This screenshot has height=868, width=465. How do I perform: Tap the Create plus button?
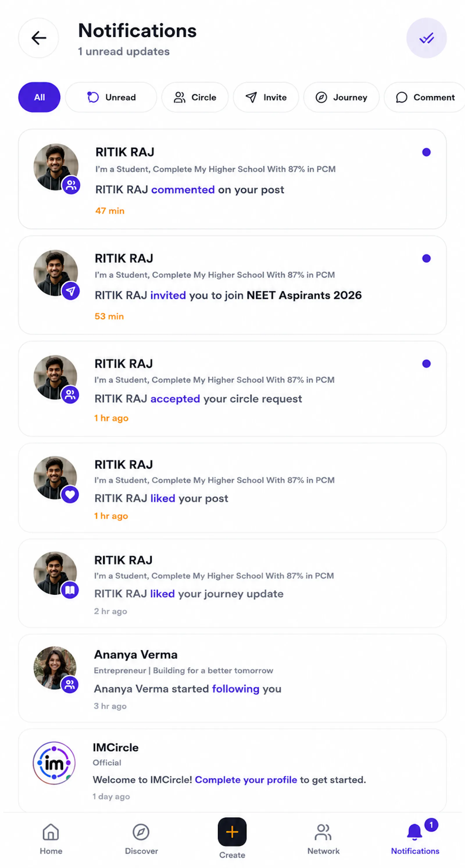coord(232,832)
